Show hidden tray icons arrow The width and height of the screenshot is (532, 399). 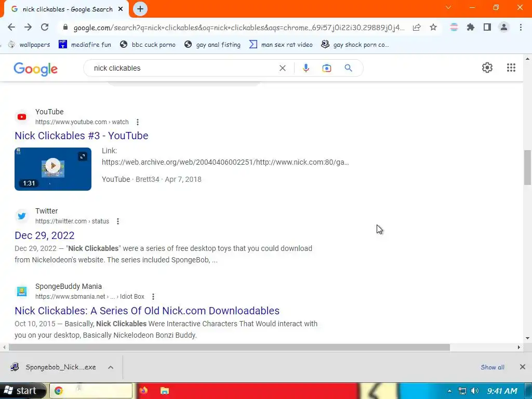tap(449, 391)
